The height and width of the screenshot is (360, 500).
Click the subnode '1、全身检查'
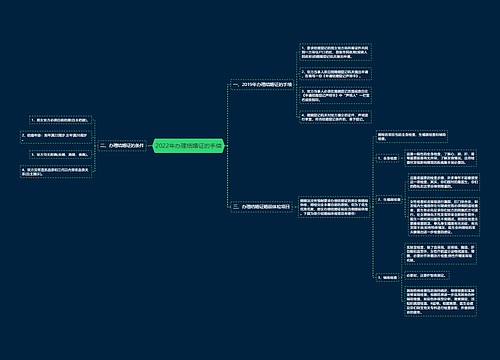[x=388, y=158]
